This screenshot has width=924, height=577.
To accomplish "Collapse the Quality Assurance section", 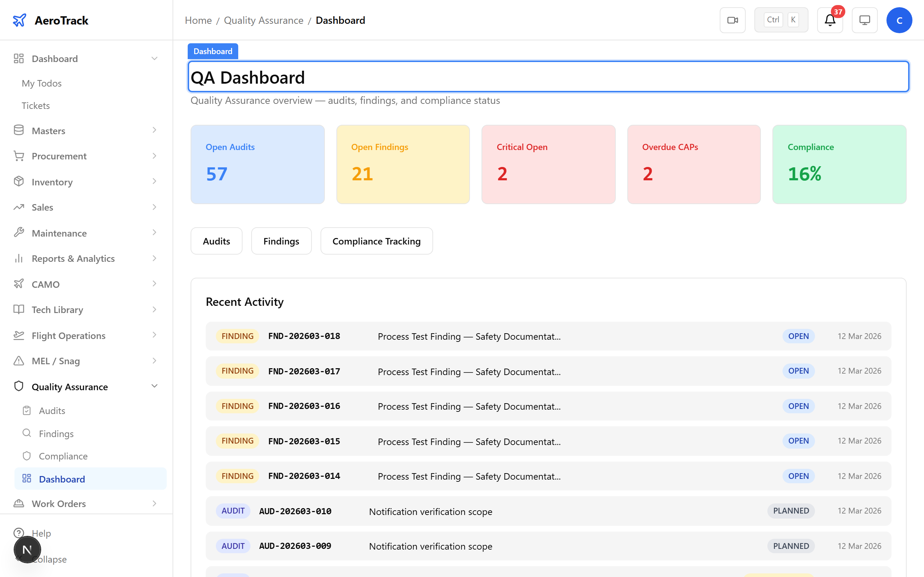I will click(154, 386).
